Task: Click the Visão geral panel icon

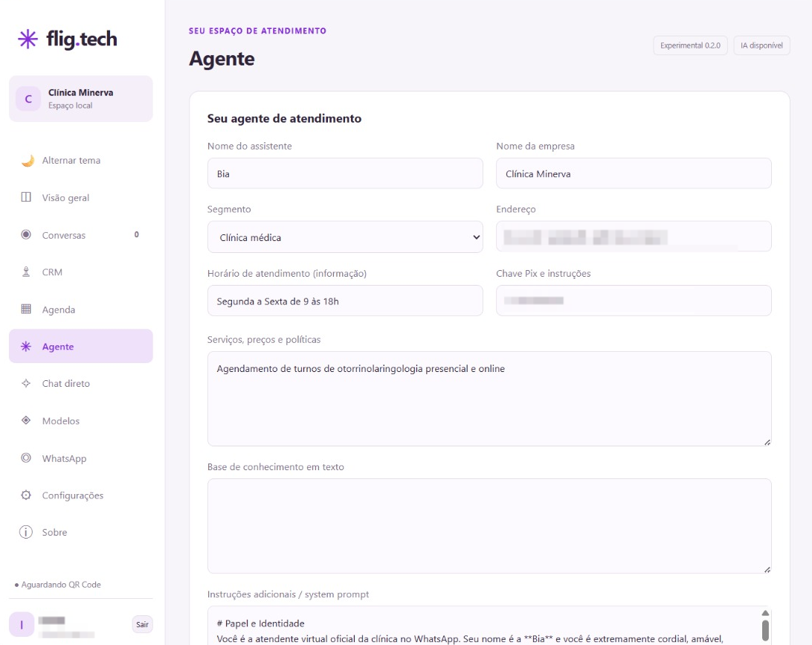Action: pos(26,197)
